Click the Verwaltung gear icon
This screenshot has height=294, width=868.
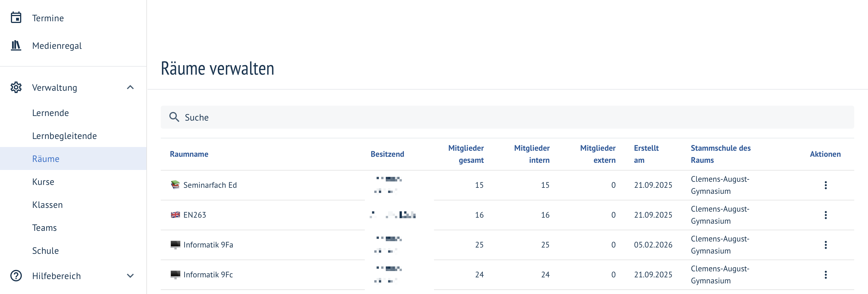pyautogui.click(x=16, y=87)
